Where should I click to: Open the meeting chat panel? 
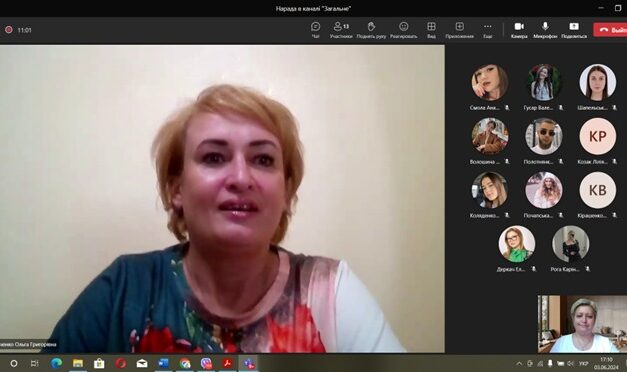point(315,30)
